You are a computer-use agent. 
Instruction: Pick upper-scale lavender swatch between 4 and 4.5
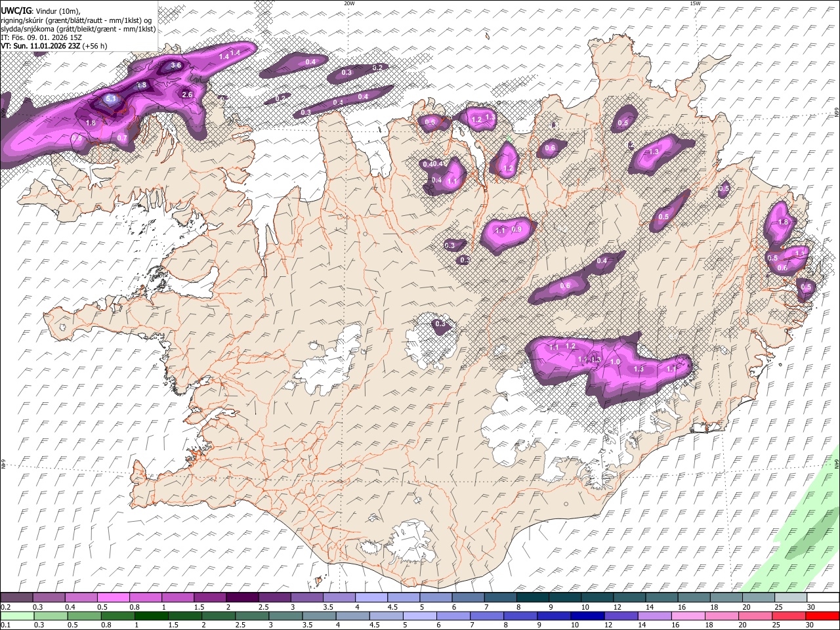(x=371, y=597)
